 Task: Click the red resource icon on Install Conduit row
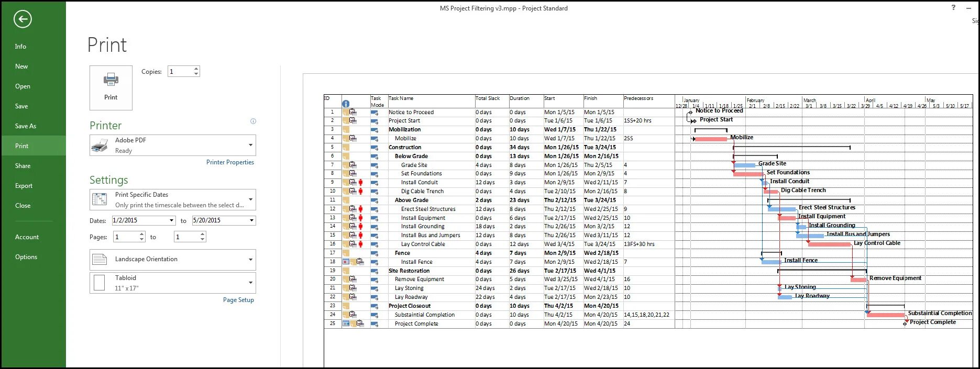[x=360, y=182]
